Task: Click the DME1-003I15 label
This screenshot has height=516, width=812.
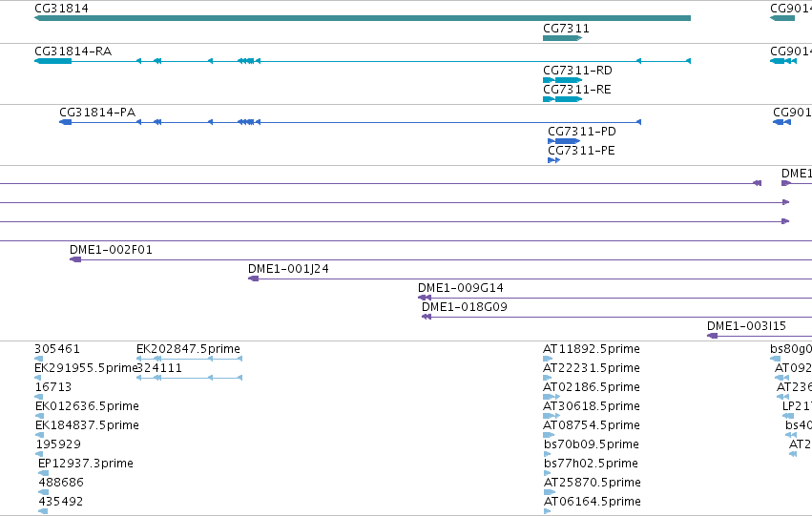Action: pos(746,326)
